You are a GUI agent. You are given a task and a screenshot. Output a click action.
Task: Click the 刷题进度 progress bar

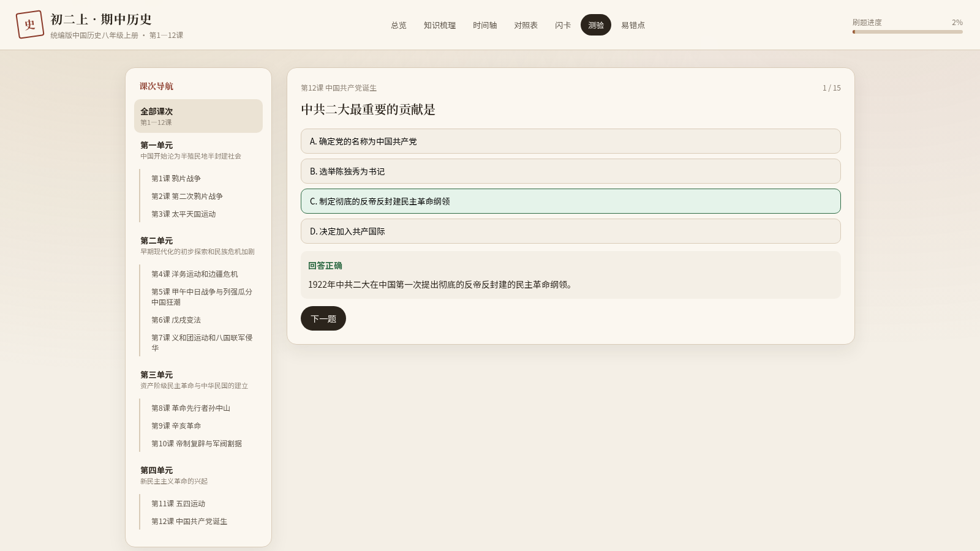(908, 32)
